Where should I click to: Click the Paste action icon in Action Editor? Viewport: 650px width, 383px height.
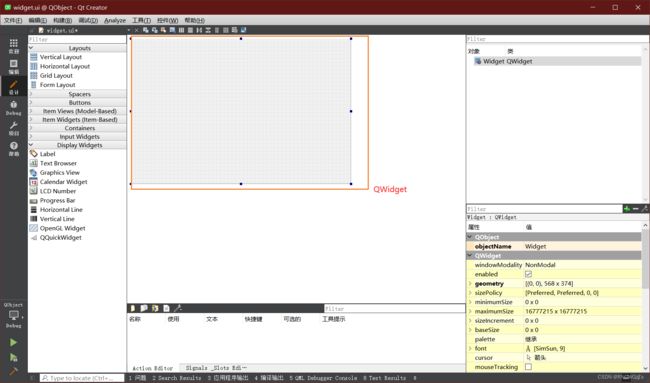point(155,308)
